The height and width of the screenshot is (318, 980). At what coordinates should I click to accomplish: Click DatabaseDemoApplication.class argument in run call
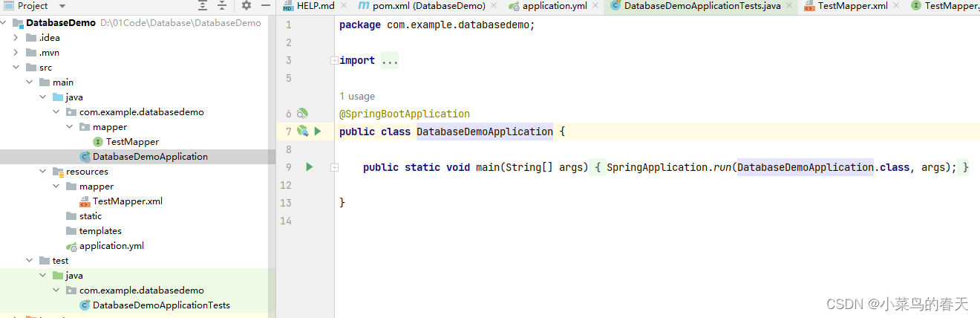point(823,167)
